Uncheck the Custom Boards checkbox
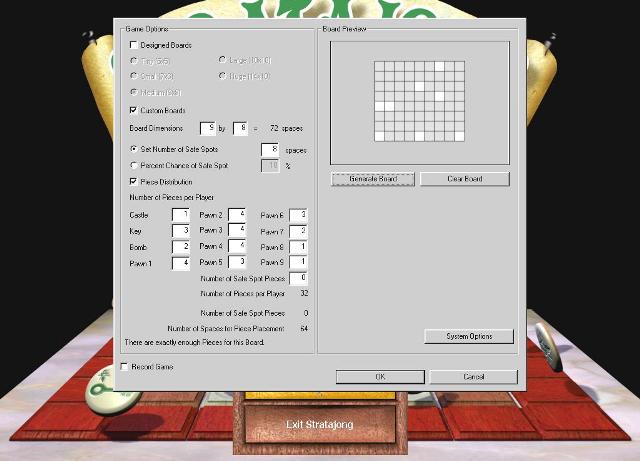640x461 pixels. pos(134,110)
